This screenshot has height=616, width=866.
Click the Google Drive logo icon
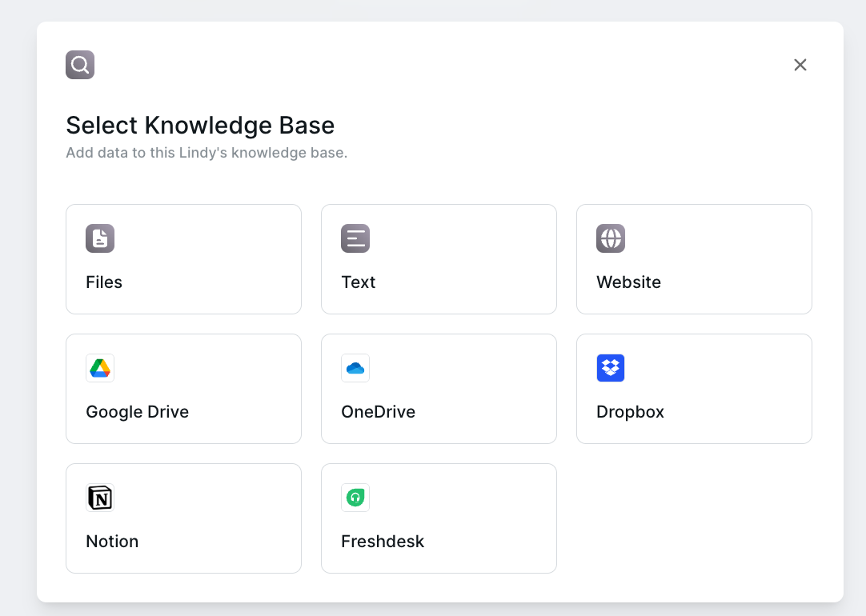point(100,368)
